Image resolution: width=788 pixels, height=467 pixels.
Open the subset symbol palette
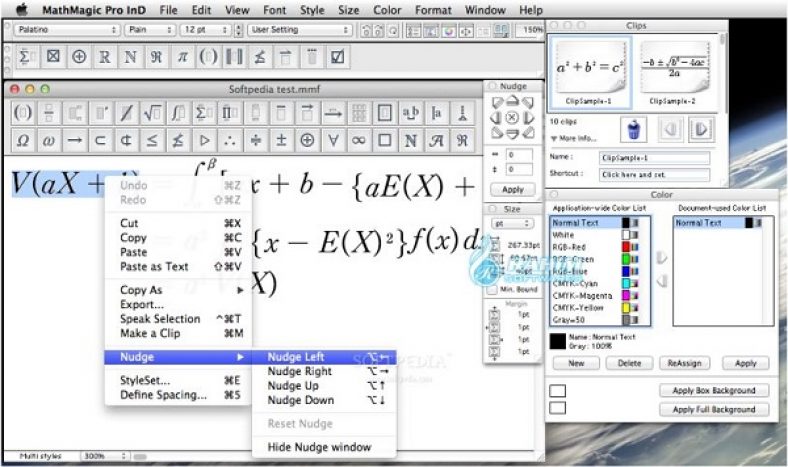coord(101,140)
